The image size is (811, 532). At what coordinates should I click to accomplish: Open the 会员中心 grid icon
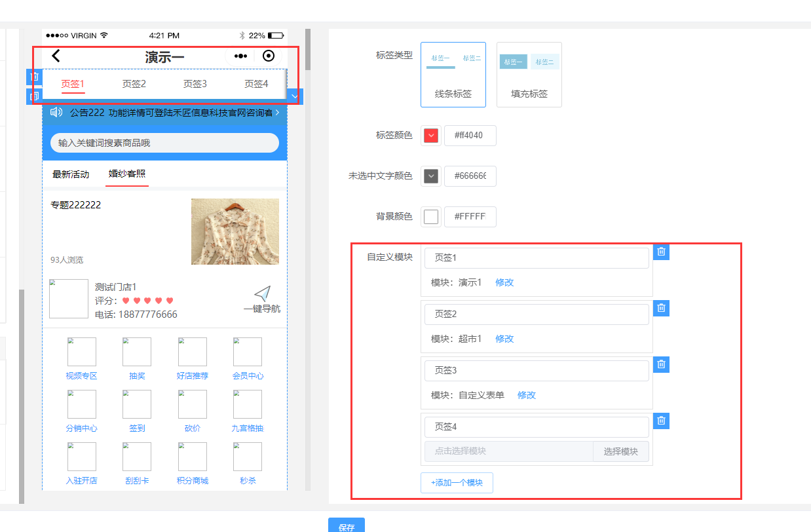248,352
